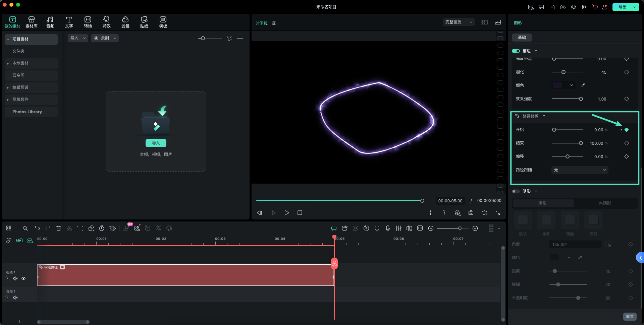Hide video track 1 with eye icon
644x325 pixels.
23,278
